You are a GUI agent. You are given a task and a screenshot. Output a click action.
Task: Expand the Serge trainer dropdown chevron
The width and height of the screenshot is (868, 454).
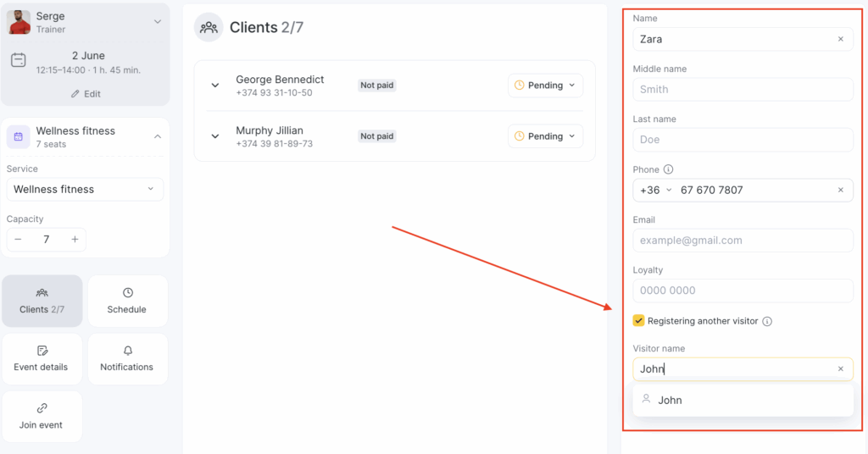pyautogui.click(x=158, y=22)
